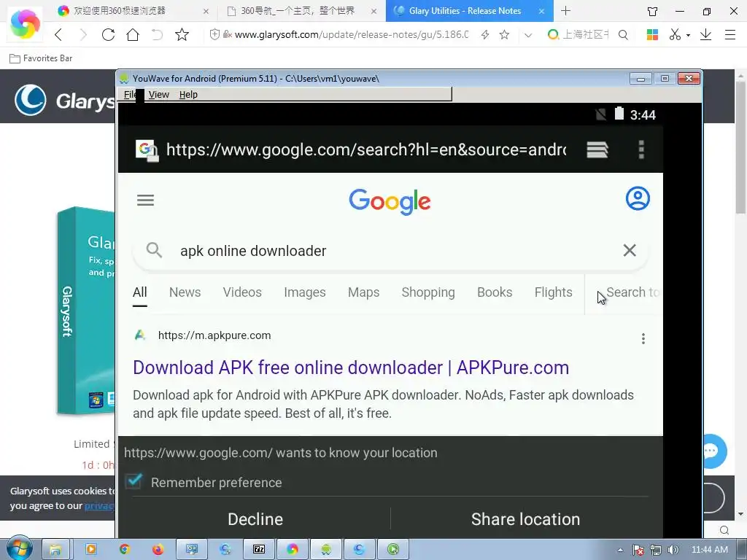
Task: Reload the Glary Utilities page
Action: click(108, 34)
